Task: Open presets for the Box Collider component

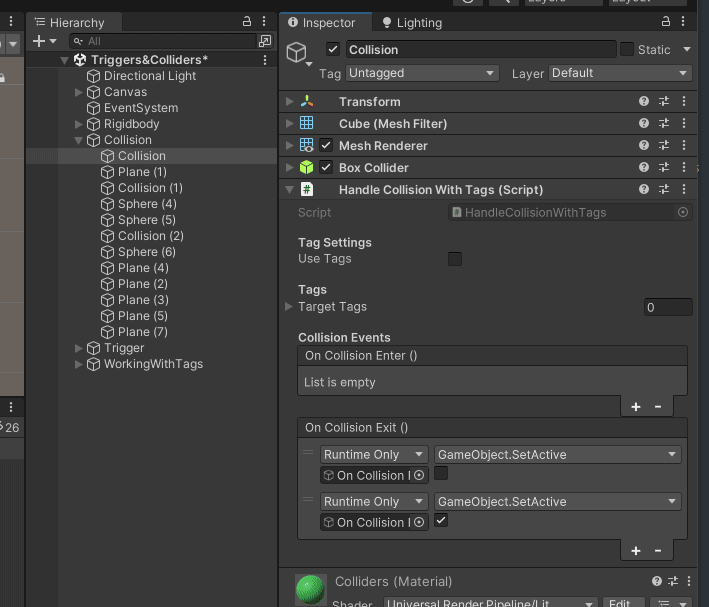Action: click(664, 168)
